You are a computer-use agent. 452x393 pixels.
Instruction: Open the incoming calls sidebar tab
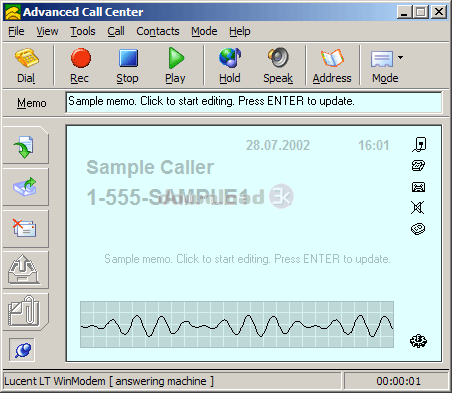coord(24,146)
